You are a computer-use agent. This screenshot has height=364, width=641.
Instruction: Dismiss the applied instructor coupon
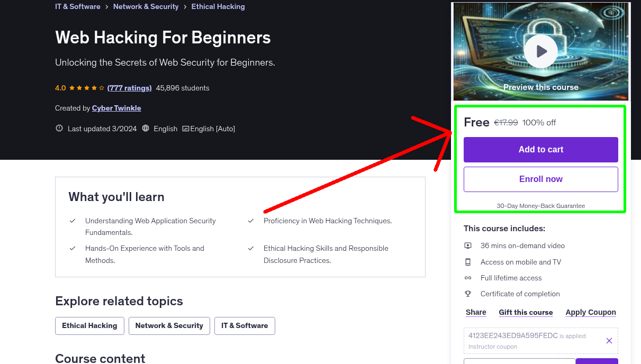[x=609, y=341]
